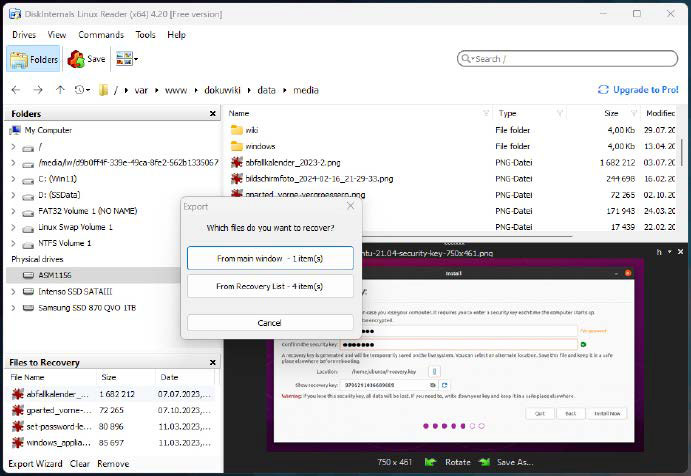The image size is (691, 476).
Task: Navigate up one folder level
Action: tap(60, 90)
